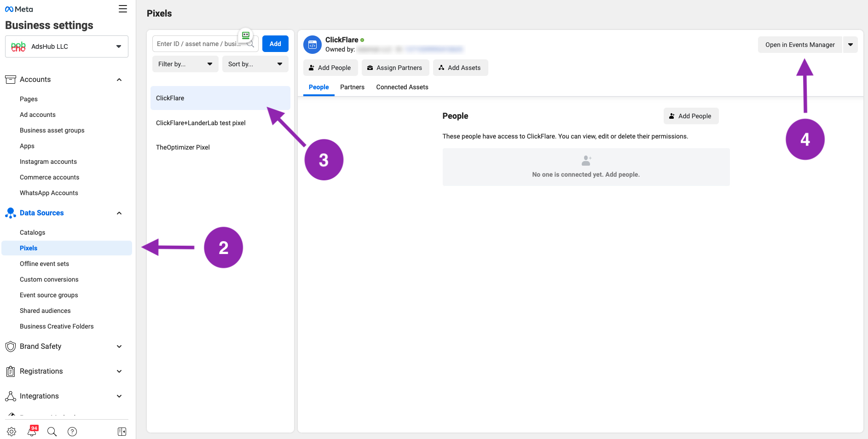Expand the Integrations section

click(119, 396)
